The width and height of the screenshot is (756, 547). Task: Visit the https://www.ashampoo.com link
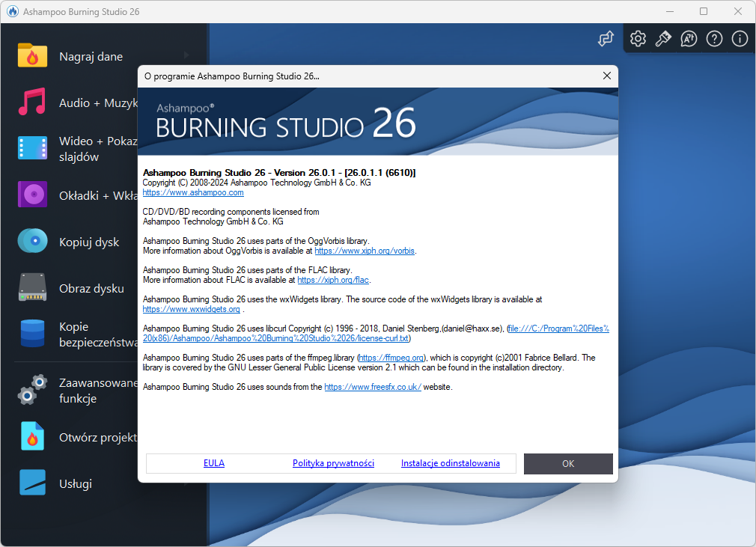[x=193, y=192]
